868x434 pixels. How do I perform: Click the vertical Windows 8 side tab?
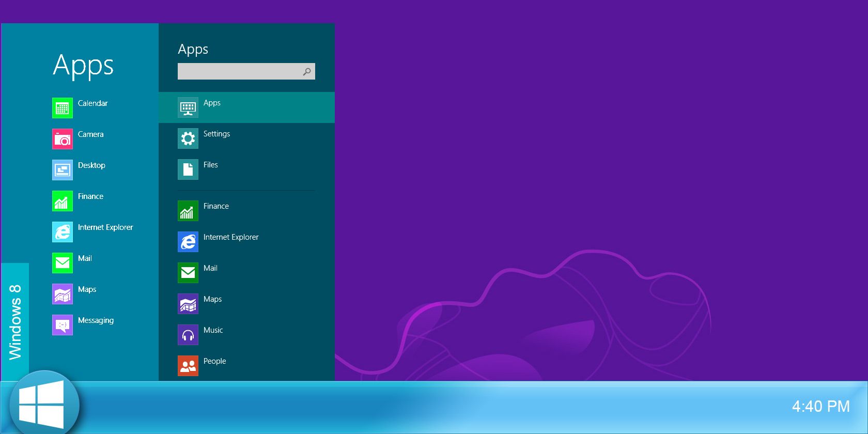tap(15, 322)
